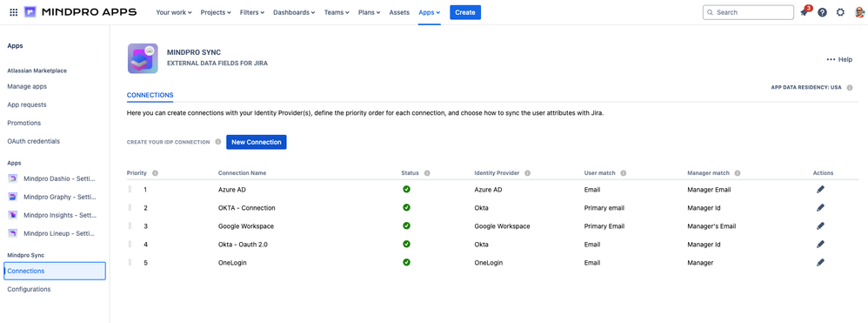
Task: Click the New Connection button
Action: tap(257, 142)
